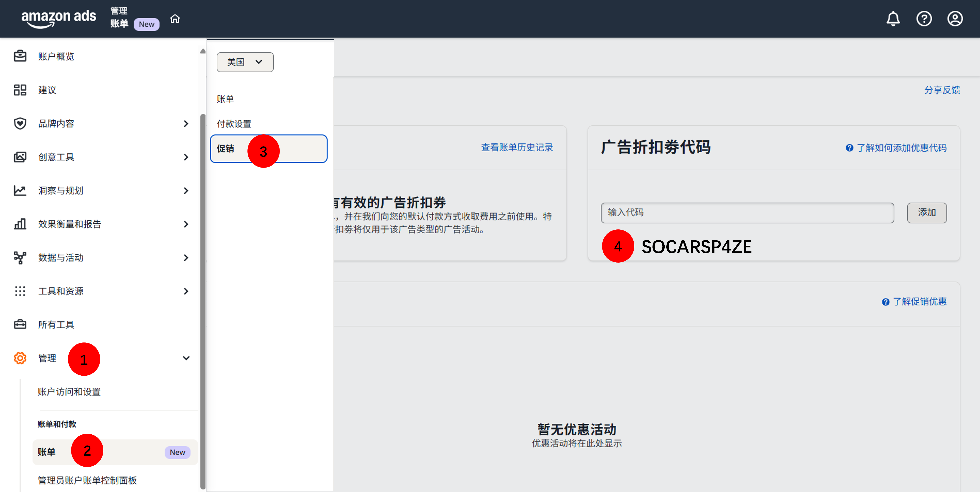Click the 暂无优惠活动 message

[x=577, y=430]
